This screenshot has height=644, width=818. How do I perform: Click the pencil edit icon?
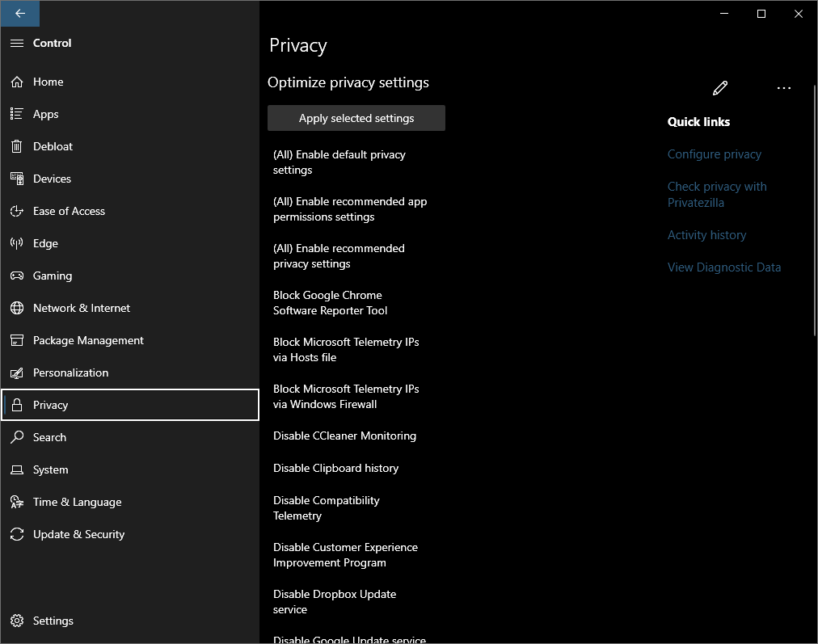(720, 88)
